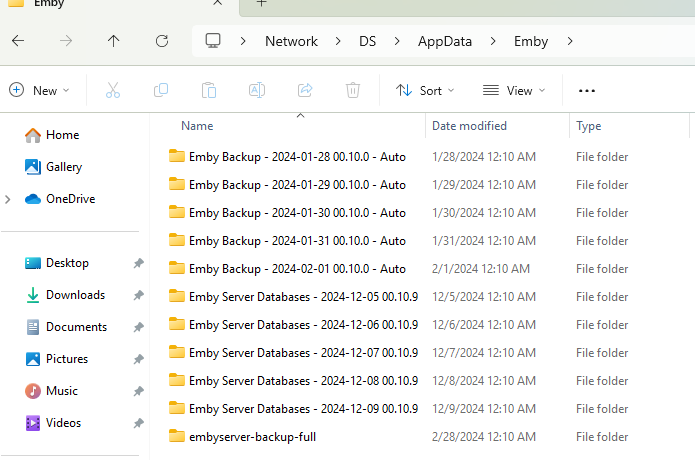
Task: Navigate to Network in address bar
Action: click(x=291, y=41)
